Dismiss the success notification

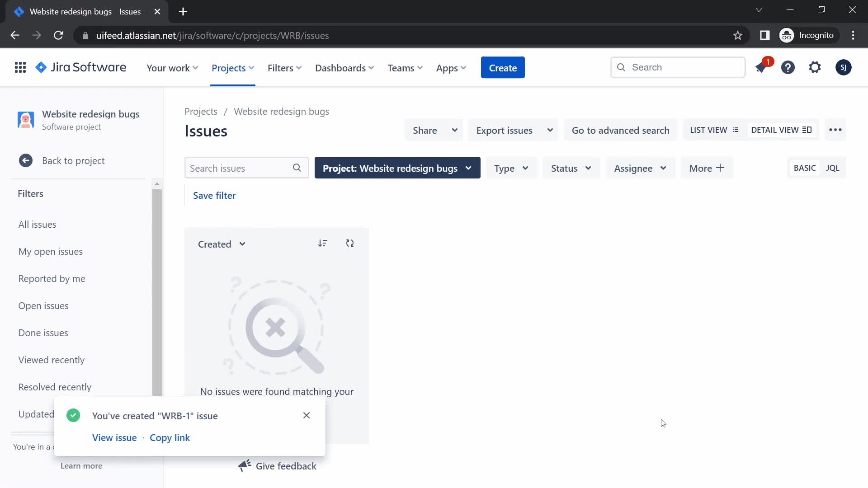pos(307,415)
